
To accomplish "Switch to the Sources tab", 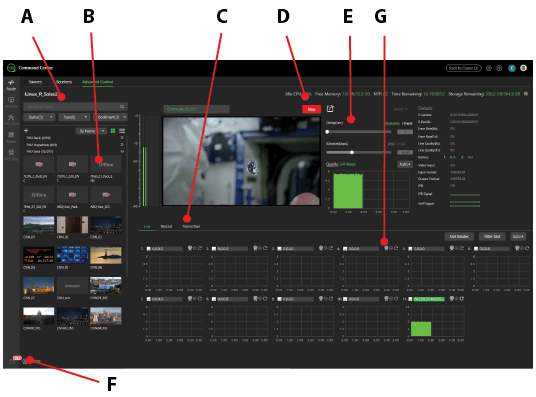I will coord(35,82).
